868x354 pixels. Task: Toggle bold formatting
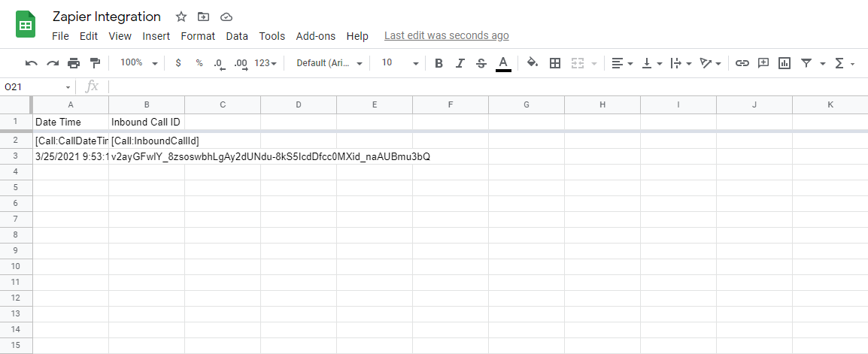tap(439, 63)
